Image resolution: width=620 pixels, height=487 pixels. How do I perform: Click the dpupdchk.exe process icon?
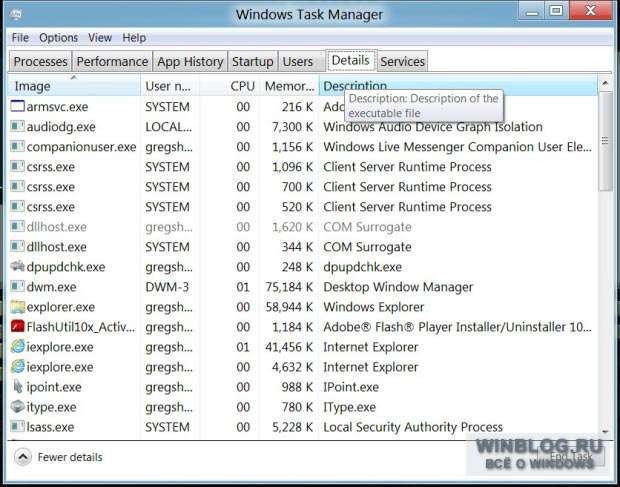tap(17, 266)
